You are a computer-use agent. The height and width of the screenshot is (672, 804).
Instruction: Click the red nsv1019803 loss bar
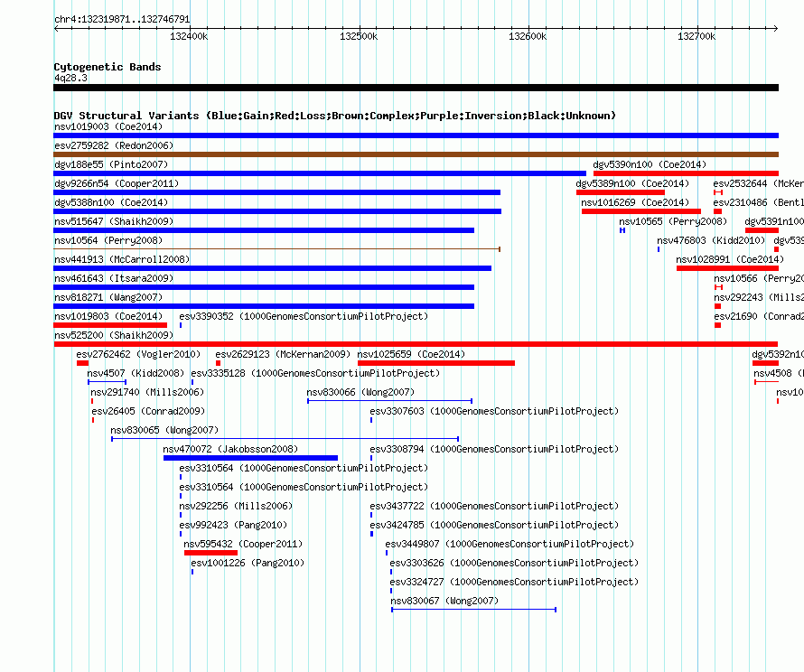point(110,325)
